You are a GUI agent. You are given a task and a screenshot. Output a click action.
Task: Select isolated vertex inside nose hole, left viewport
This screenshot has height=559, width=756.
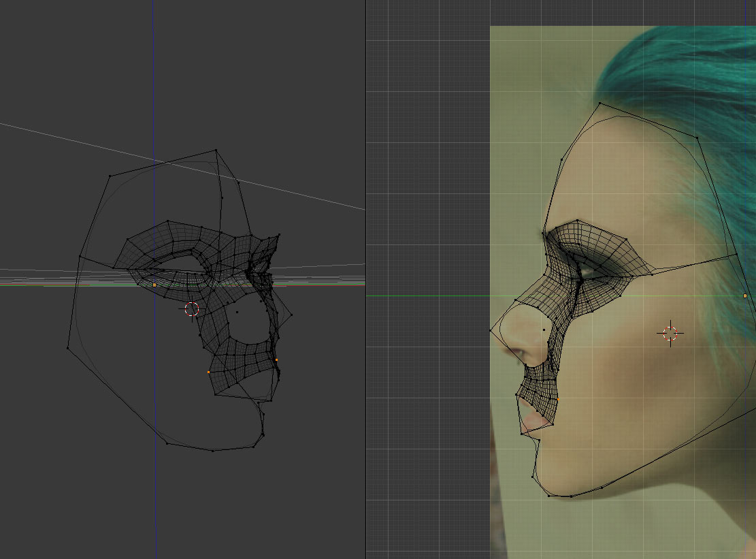click(237, 312)
